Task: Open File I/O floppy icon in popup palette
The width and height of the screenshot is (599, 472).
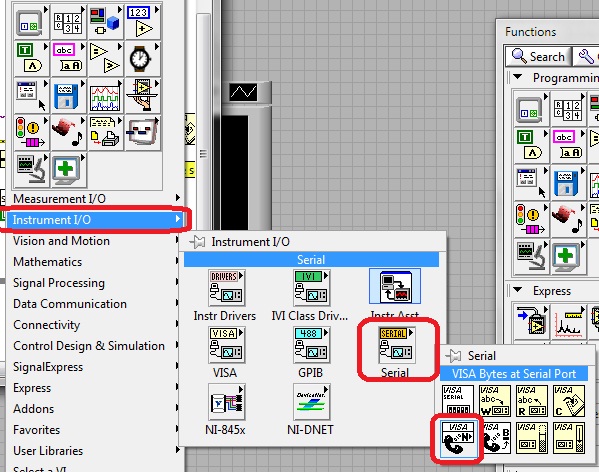Action: 68,95
